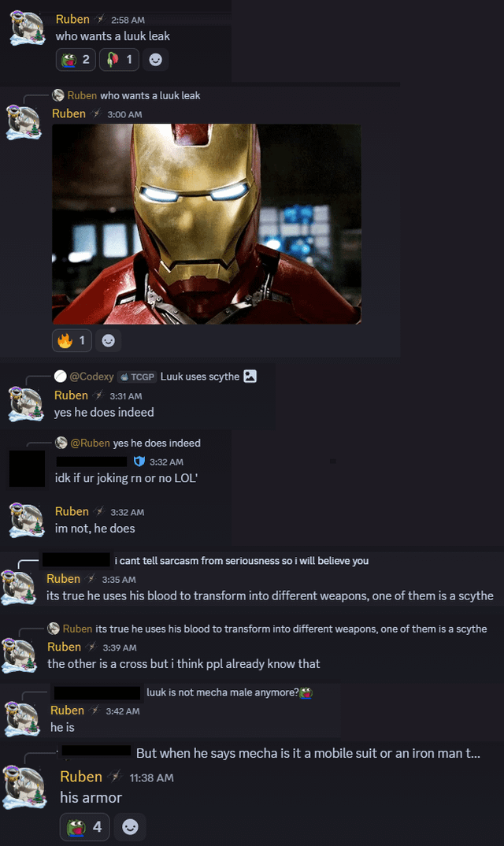
Task: Add a reaction to the "who wants a luuk leak" message
Action: point(156,59)
